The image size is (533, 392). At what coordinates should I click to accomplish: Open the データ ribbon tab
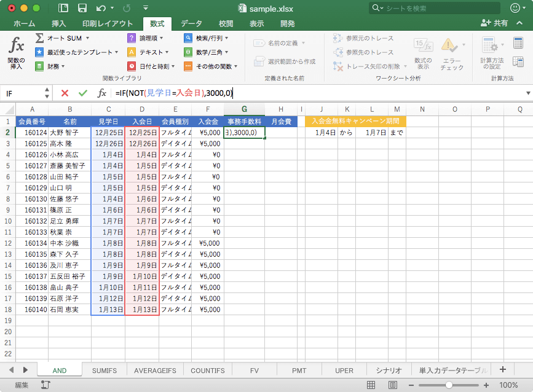point(191,23)
